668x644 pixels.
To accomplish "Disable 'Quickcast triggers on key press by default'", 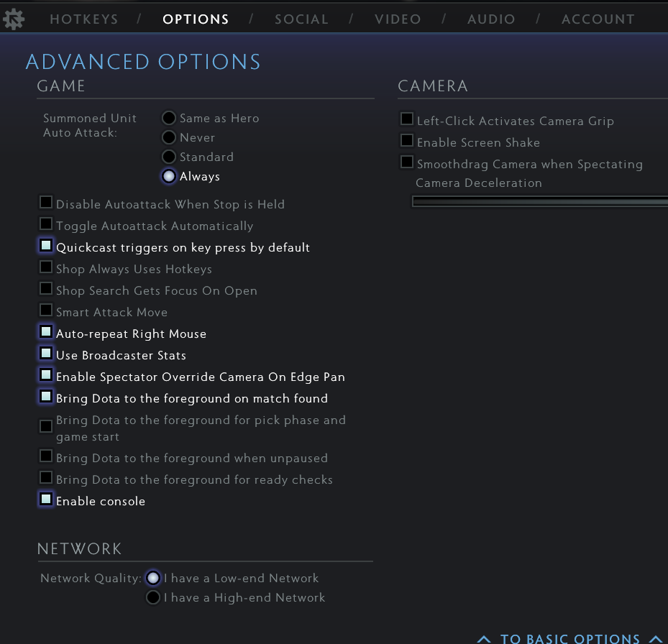I will pyautogui.click(x=46, y=245).
